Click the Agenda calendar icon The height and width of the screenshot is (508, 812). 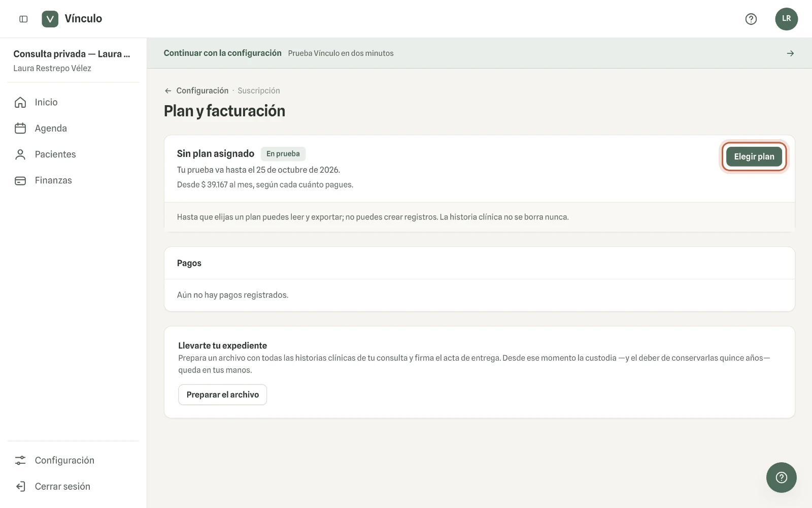click(20, 128)
